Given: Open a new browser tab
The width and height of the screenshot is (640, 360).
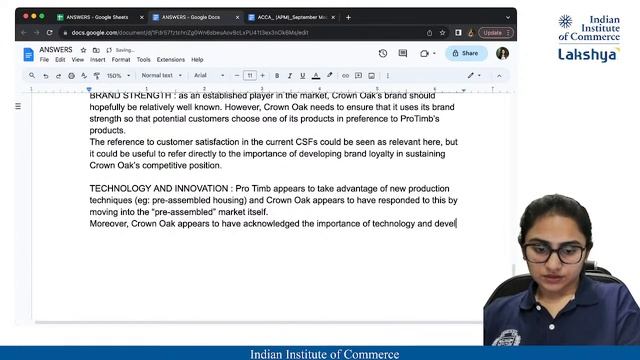Looking at the screenshot, I should click(x=348, y=18).
